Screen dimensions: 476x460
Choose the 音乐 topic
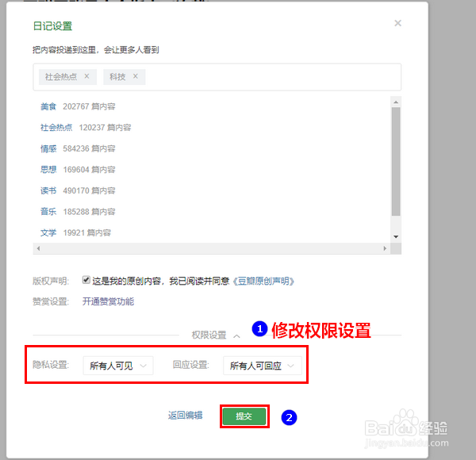(x=48, y=212)
